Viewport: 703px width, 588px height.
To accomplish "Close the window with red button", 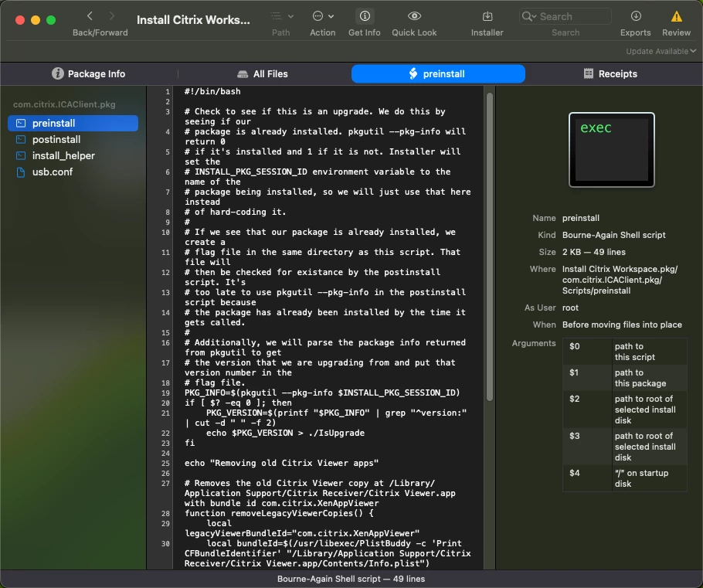I will [20, 20].
